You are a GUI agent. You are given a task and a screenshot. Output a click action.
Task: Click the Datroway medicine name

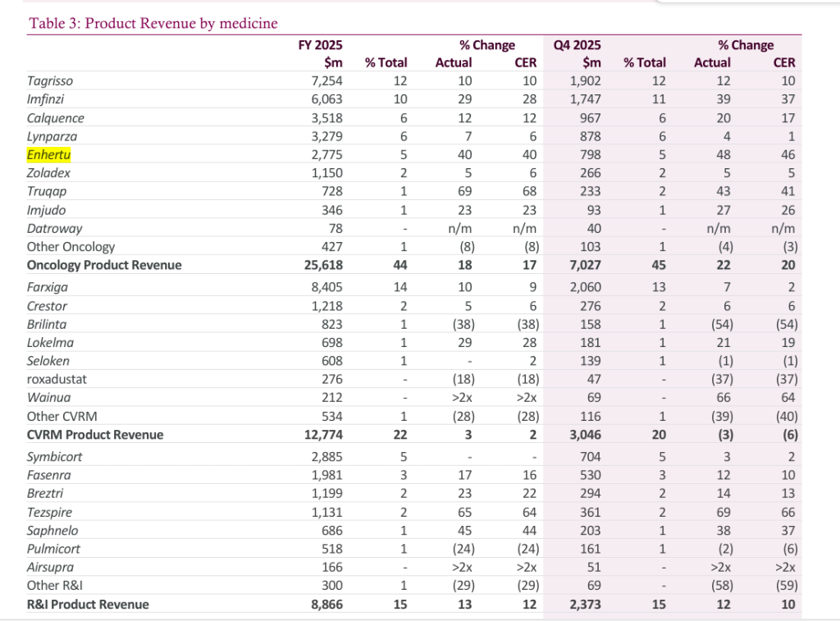54,228
